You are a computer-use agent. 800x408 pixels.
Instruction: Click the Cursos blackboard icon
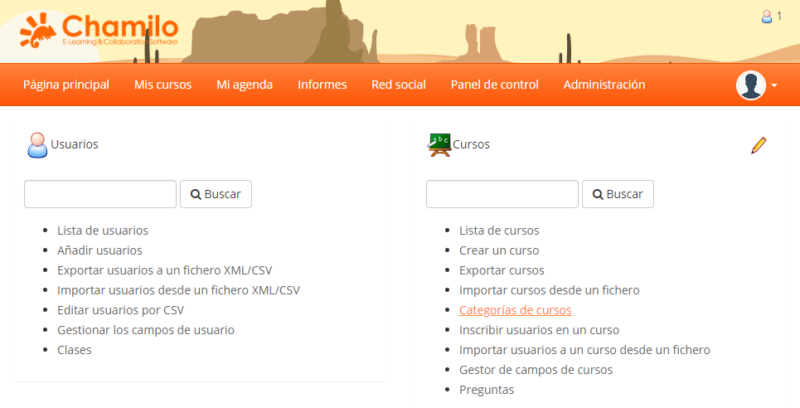click(439, 145)
